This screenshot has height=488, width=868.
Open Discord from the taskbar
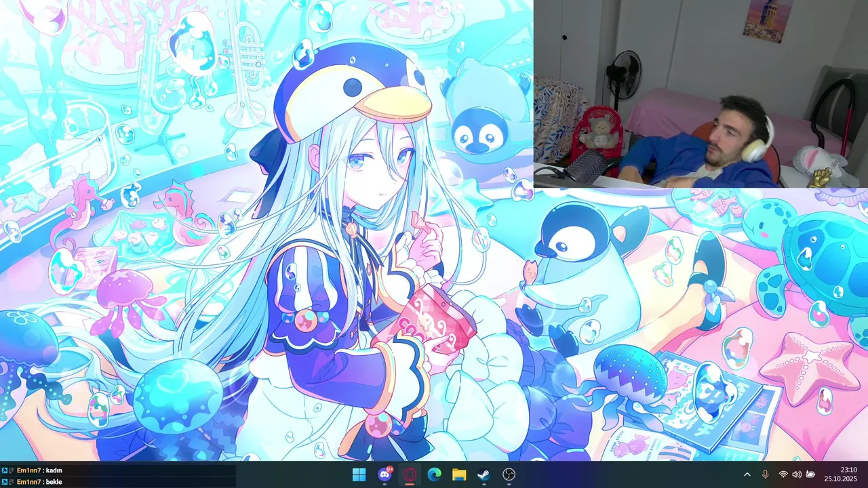[384, 475]
